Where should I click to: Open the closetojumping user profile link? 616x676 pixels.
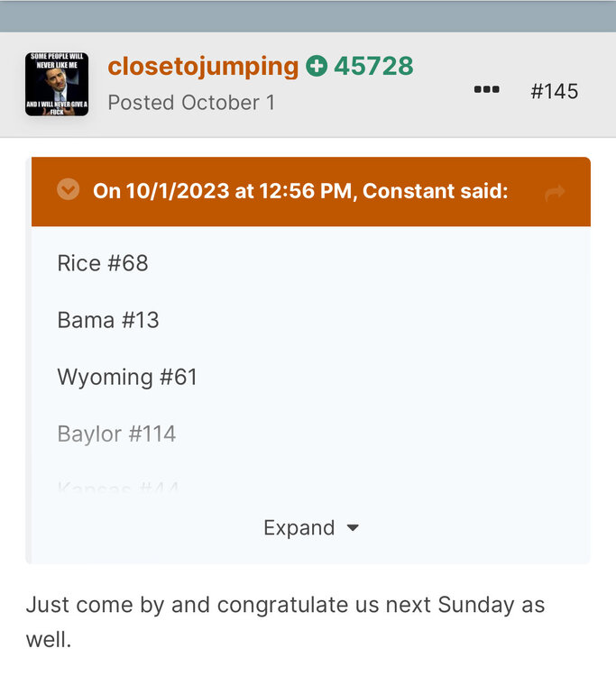click(x=203, y=66)
